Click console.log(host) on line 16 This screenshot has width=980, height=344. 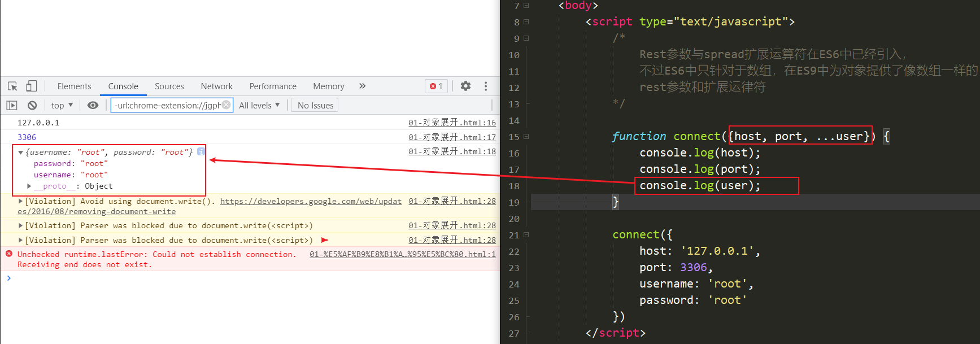click(700, 153)
